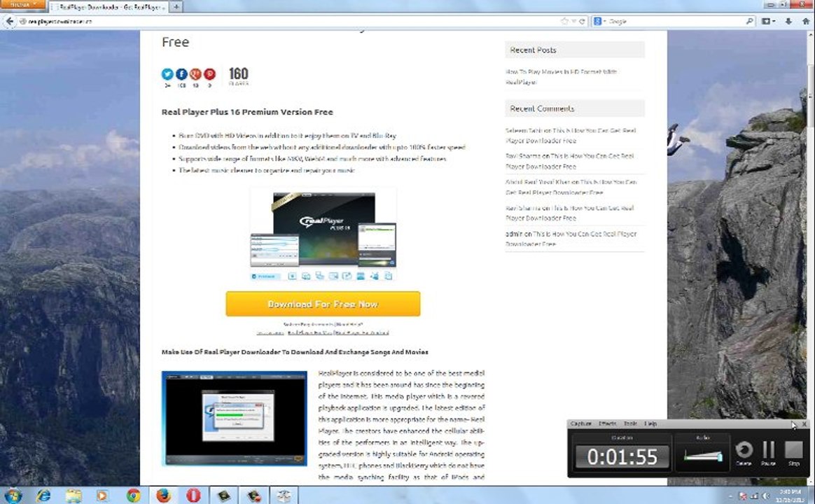
Task: Open the bookmarks menu toolbar button
Action: pyautogui.click(x=767, y=21)
